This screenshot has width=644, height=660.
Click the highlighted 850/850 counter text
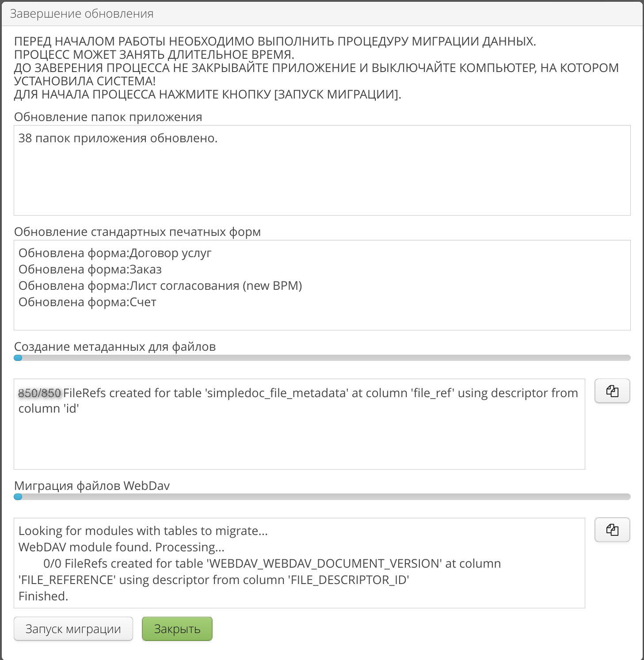point(39,393)
